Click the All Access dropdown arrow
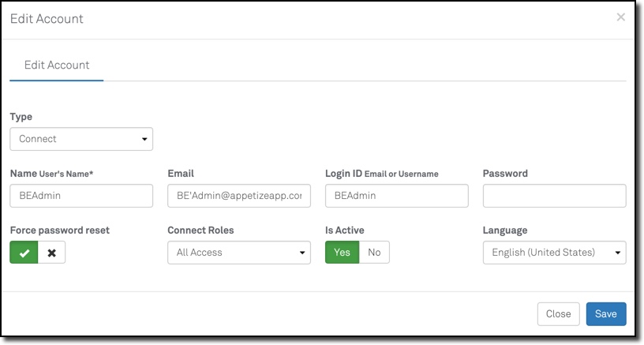644x345 pixels. pos(302,253)
